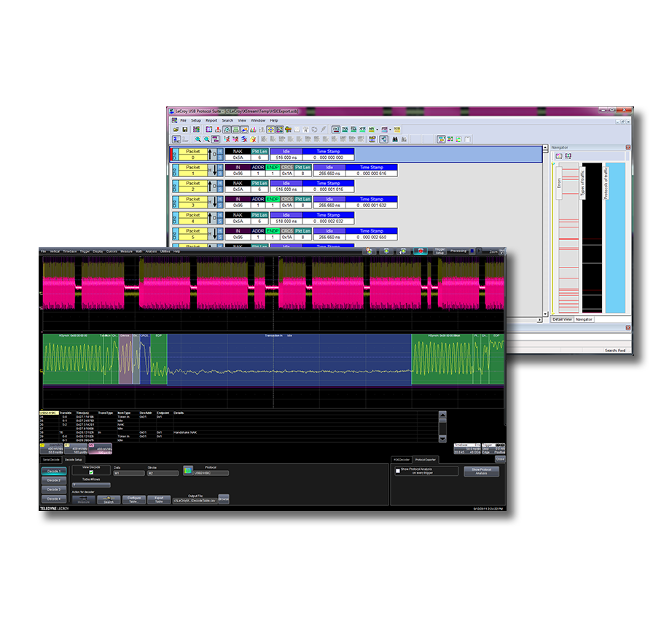Click the Show Protocol Analysis button
The height and width of the screenshot is (621, 672).
pos(481,472)
